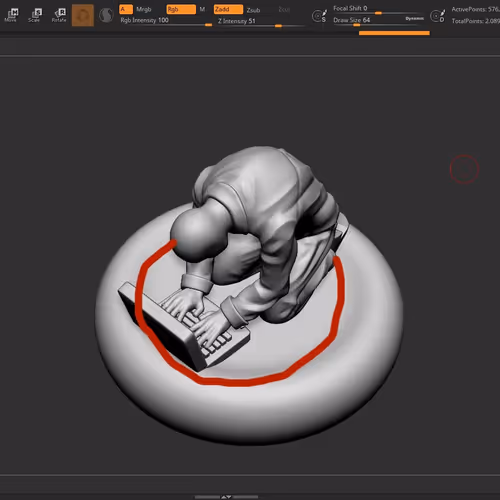The height and width of the screenshot is (500, 500).
Task: Toggle the Dynamic draw size button
Action: pyautogui.click(x=414, y=19)
